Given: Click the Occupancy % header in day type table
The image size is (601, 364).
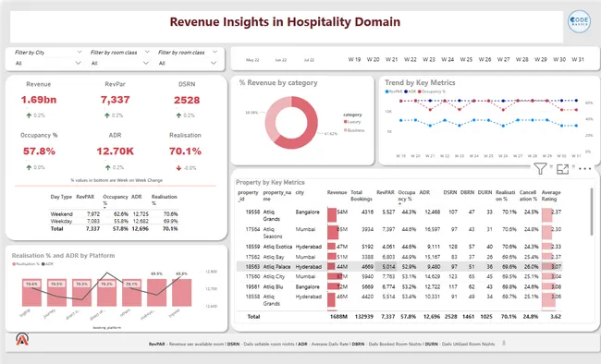Looking at the screenshot, I should 115,200.
